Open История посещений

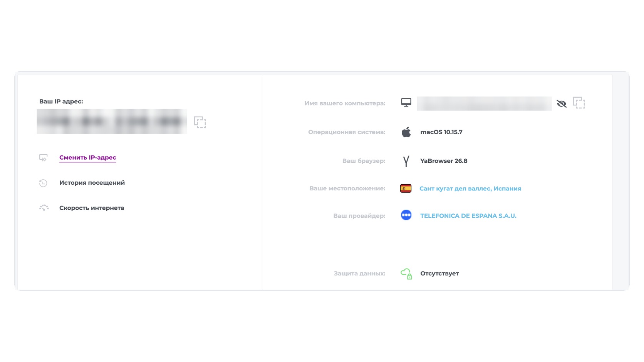[92, 183]
